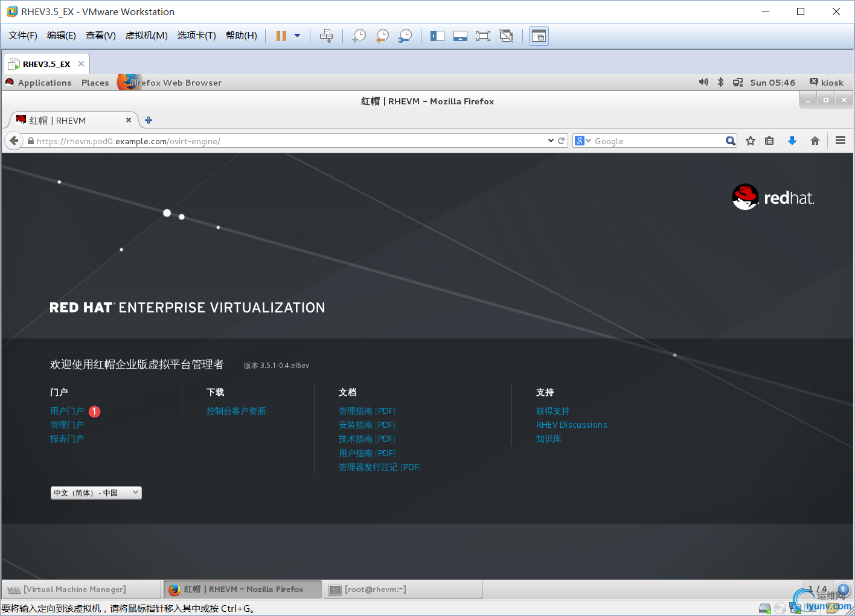Open the kiosk user menu
Screen dimensions: 855x616
pos(827,83)
